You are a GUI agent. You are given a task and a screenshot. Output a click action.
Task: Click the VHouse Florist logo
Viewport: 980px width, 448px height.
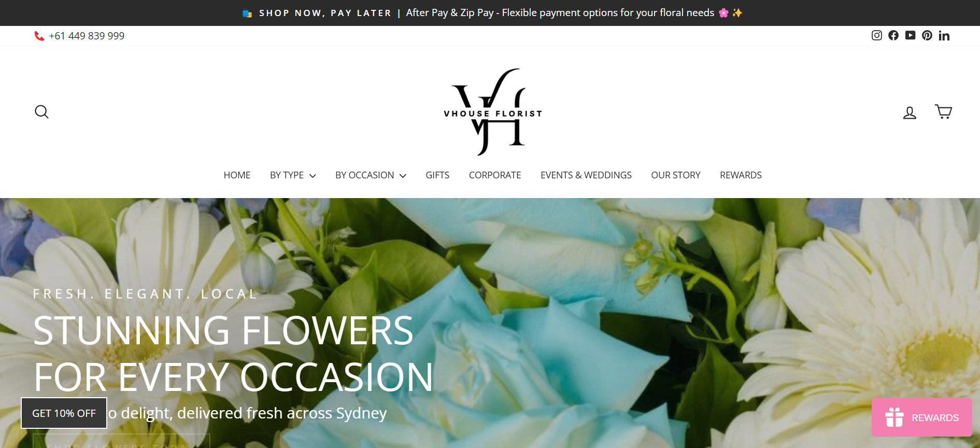click(492, 111)
